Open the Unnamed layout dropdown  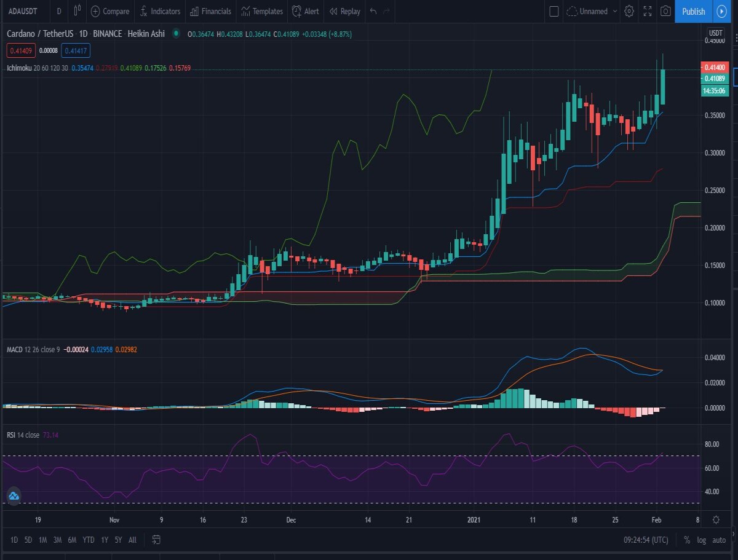(591, 11)
